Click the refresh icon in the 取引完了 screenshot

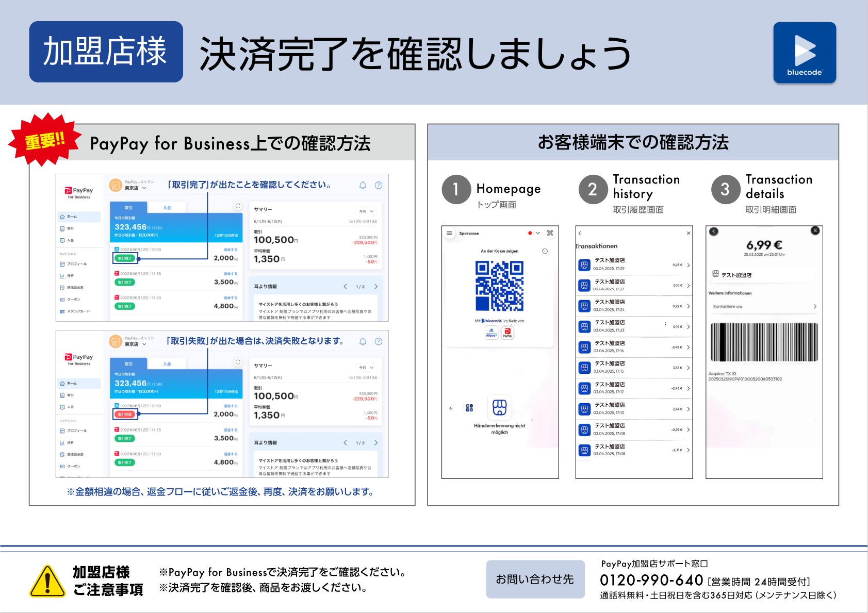(x=238, y=206)
